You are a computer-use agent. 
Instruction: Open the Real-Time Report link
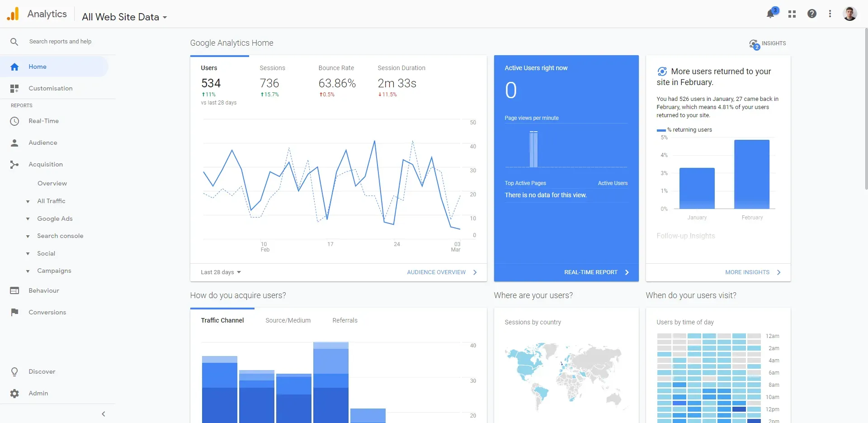coord(591,272)
